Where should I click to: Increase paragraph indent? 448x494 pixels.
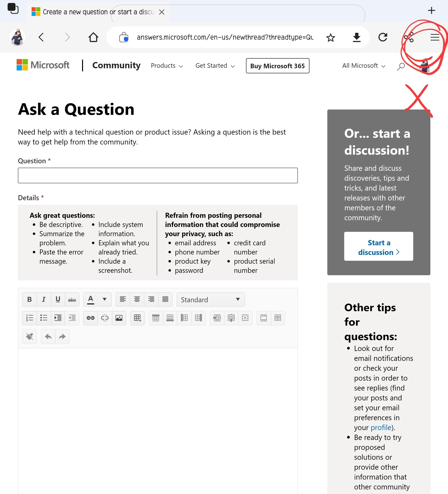point(58,318)
